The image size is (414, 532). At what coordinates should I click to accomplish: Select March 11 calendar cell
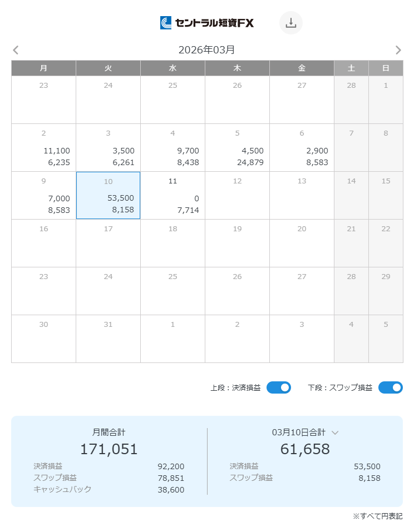pos(172,195)
